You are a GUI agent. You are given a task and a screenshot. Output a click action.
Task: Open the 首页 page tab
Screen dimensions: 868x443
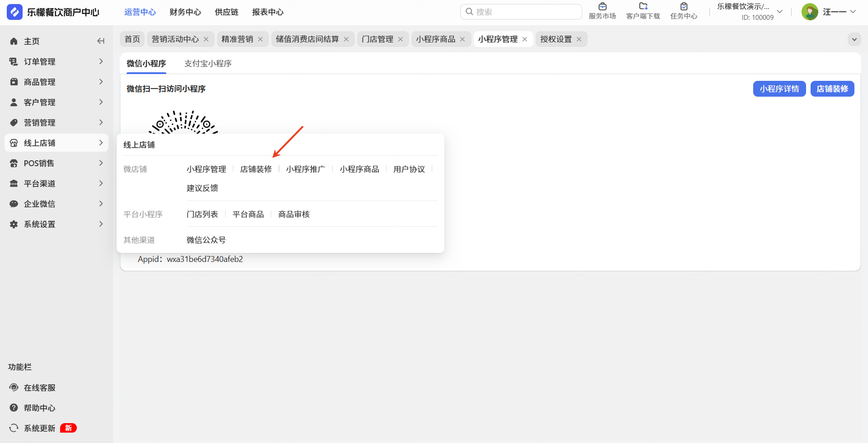pos(132,39)
